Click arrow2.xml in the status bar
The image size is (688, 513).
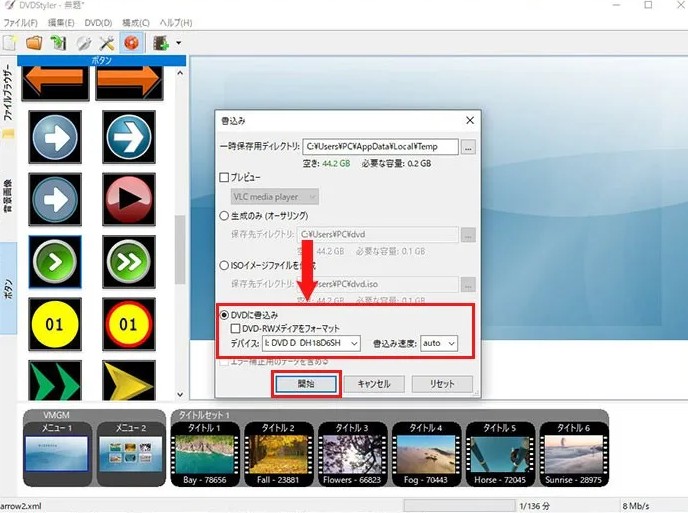(x=20, y=506)
